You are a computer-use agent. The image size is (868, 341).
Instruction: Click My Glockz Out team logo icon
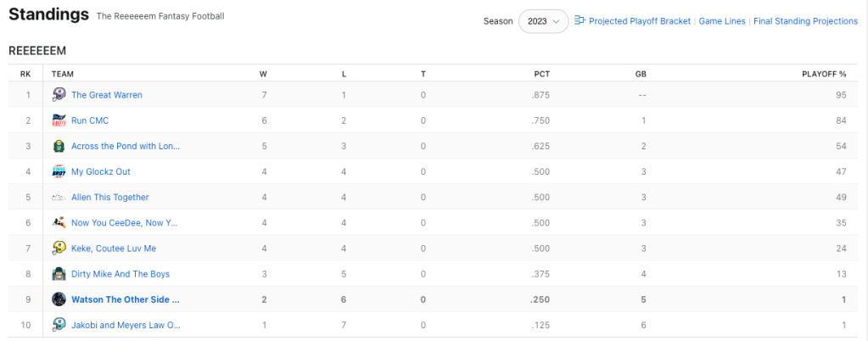point(59,171)
